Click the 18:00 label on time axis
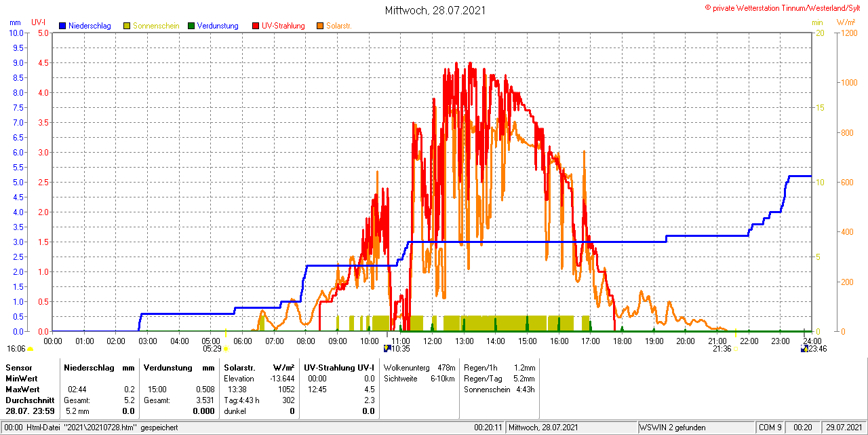This screenshot has width=868, height=435. [x=623, y=340]
